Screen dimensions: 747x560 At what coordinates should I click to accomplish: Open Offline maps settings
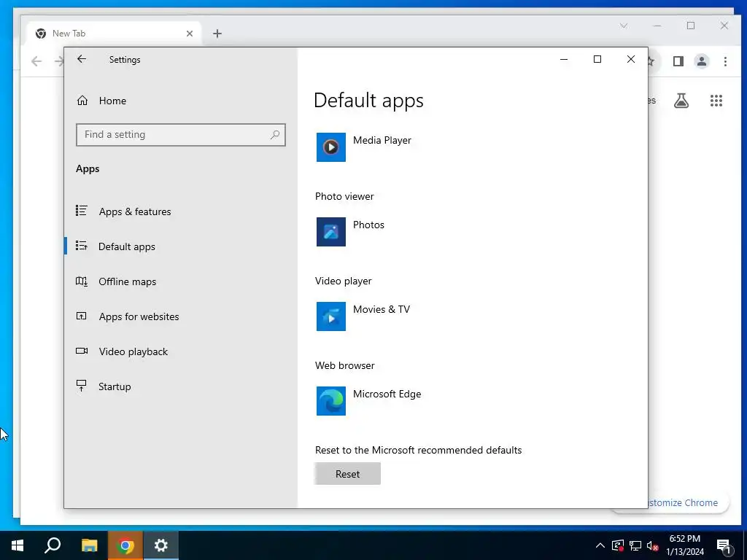tap(127, 281)
